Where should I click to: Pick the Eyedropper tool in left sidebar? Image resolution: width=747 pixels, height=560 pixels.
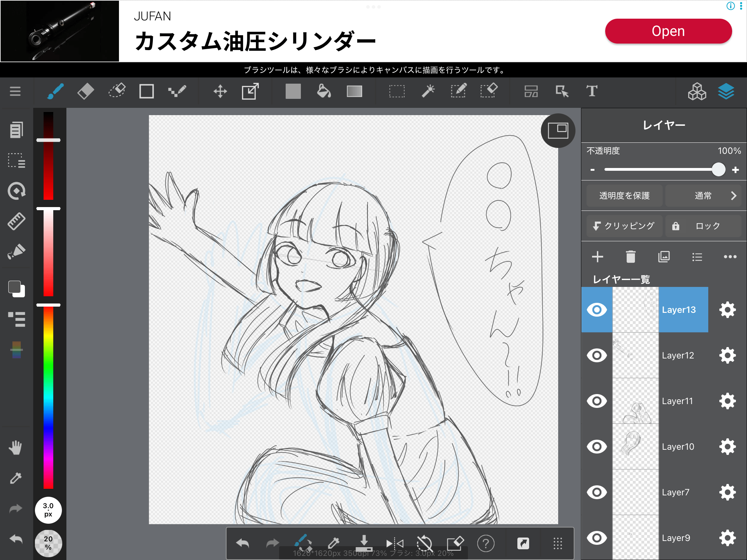point(16,478)
